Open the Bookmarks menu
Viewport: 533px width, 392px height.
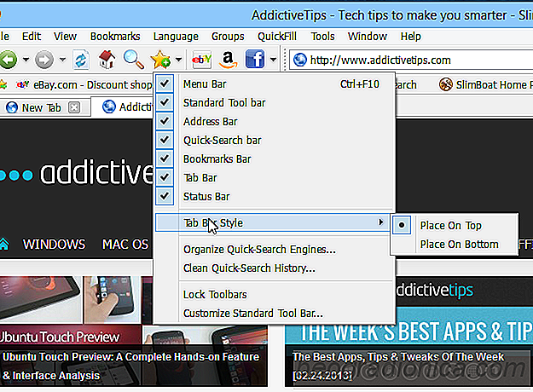(115, 37)
